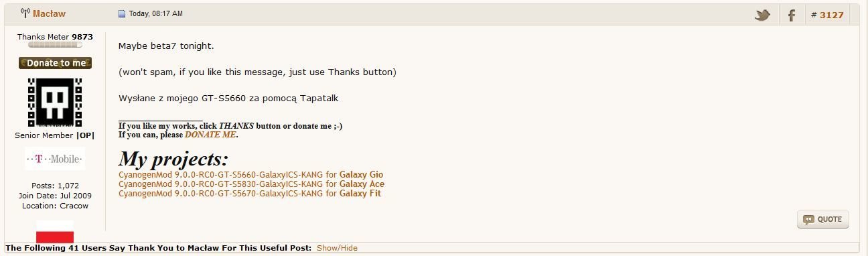Share this post via the Facebook icon
Screen dimensions: 868x256
click(x=792, y=15)
